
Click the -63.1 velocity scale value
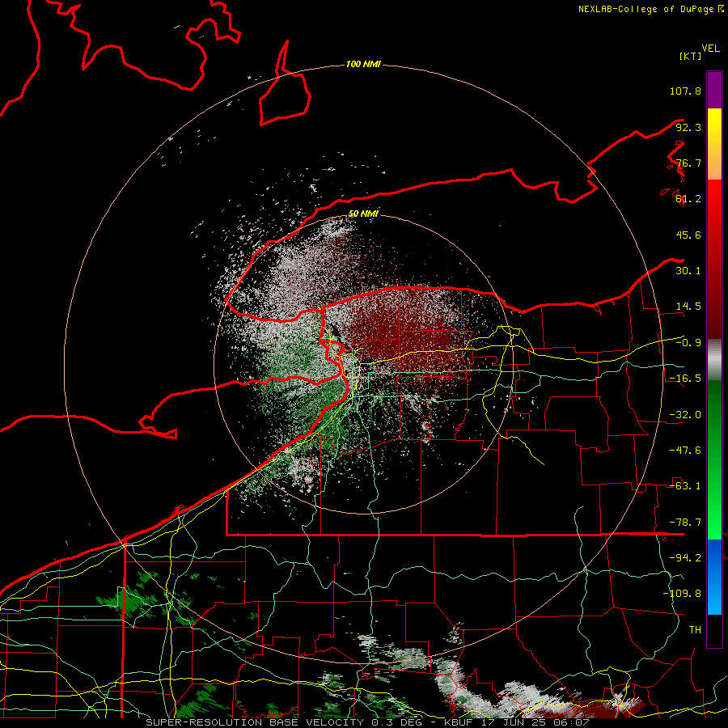pos(685,486)
